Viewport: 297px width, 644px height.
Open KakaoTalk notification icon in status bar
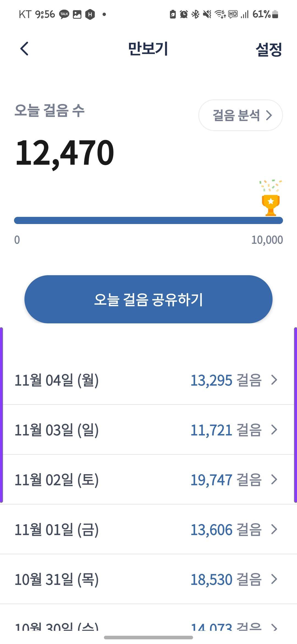(64, 14)
